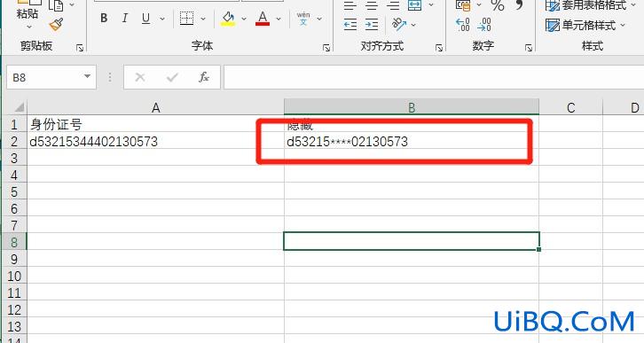Apply cell borders button

[186, 18]
